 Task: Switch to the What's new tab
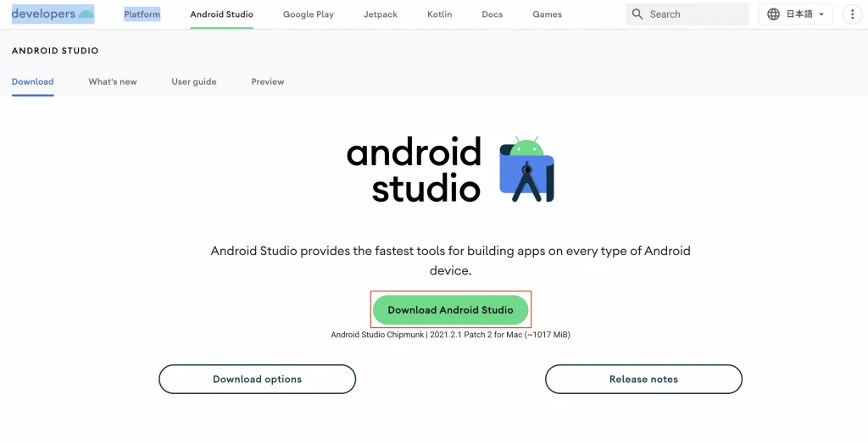pos(113,82)
